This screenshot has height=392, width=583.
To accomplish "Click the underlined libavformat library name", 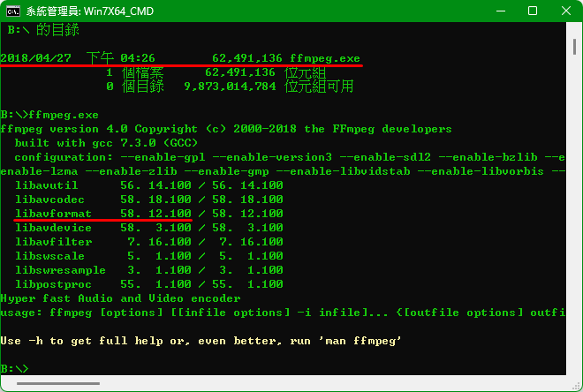I will [53, 214].
